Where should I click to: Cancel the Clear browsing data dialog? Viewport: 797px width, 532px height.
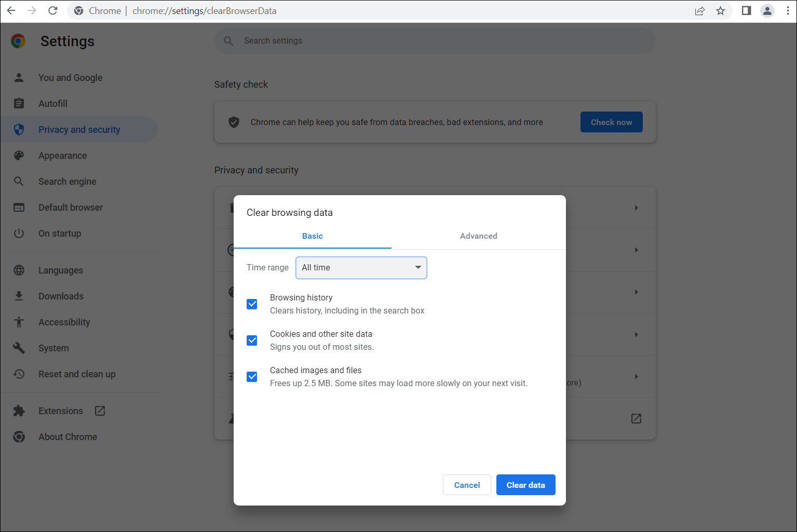pos(467,485)
